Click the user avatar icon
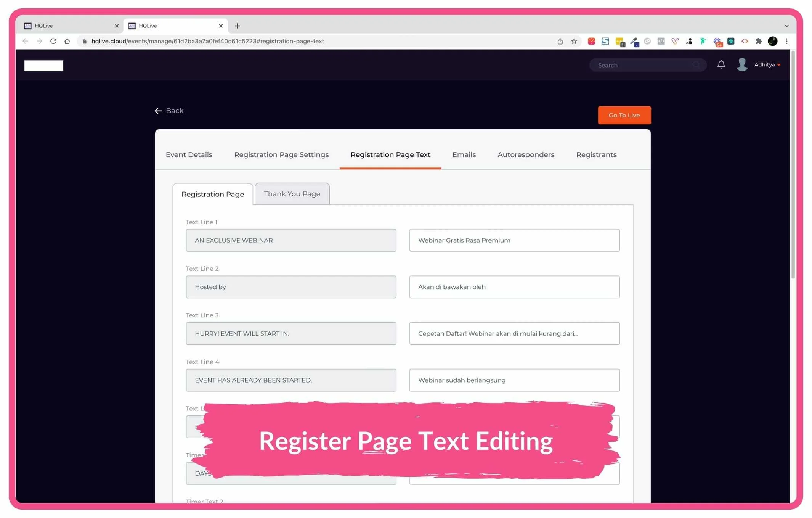Viewport: 812px width, 518px height. click(742, 64)
